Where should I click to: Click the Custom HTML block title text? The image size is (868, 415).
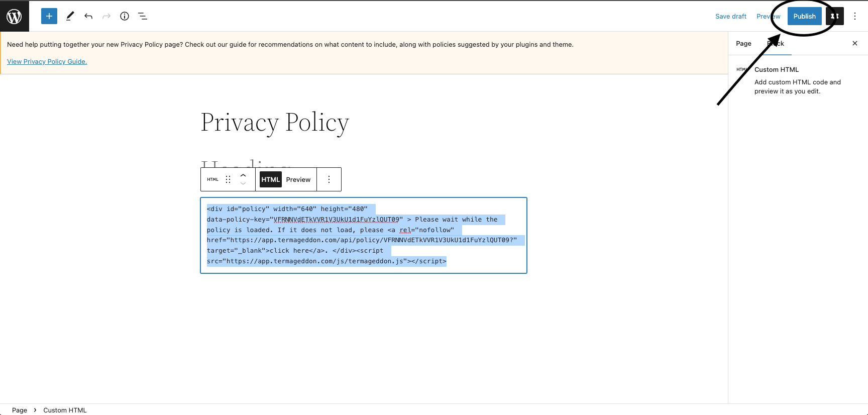(x=777, y=69)
